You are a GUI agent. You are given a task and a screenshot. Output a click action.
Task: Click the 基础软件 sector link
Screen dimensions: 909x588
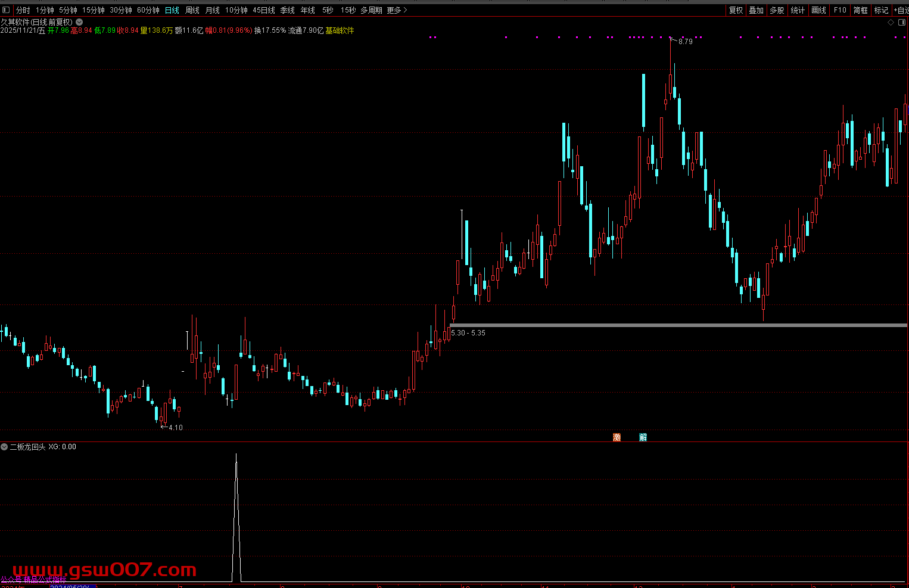coord(340,30)
